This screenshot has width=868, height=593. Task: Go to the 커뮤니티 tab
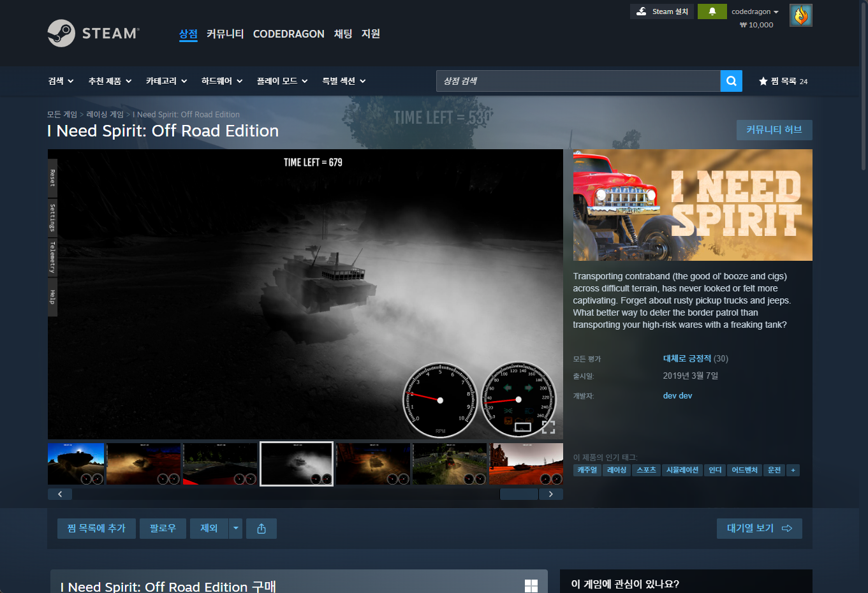tap(225, 34)
